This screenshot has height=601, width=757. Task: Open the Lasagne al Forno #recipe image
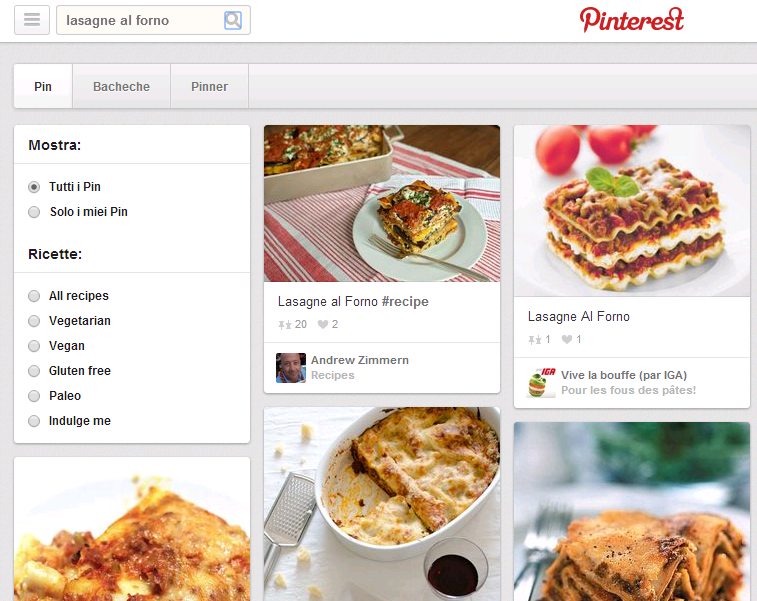382,203
